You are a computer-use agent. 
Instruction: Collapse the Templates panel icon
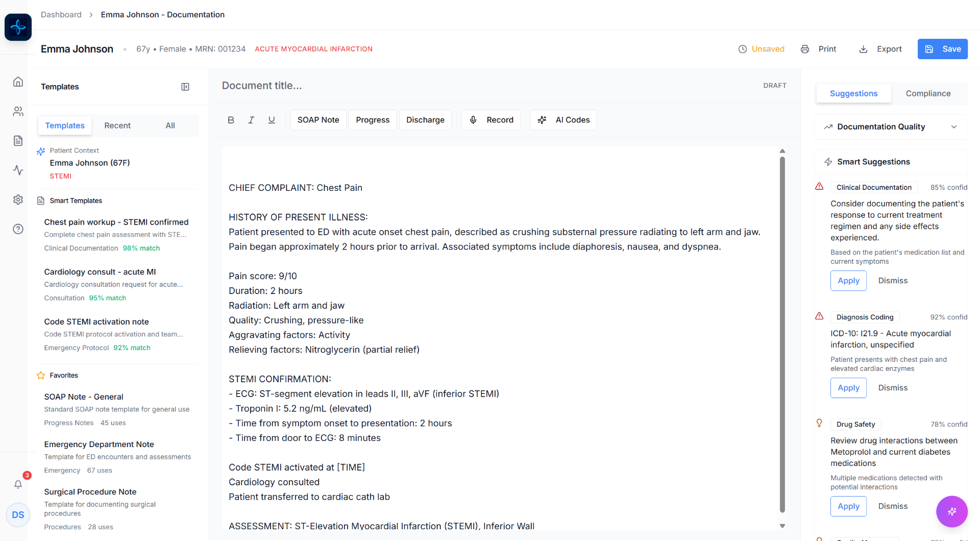[185, 87]
